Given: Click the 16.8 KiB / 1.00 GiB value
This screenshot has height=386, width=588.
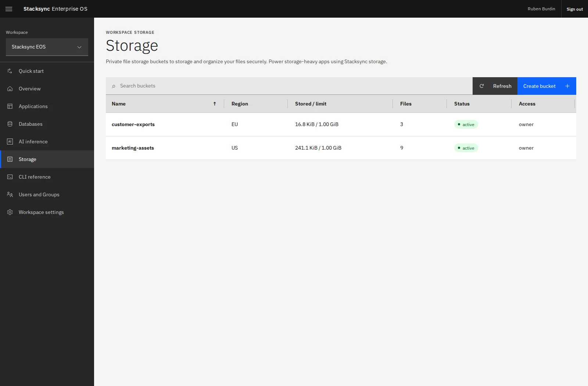Looking at the screenshot, I should [317, 124].
